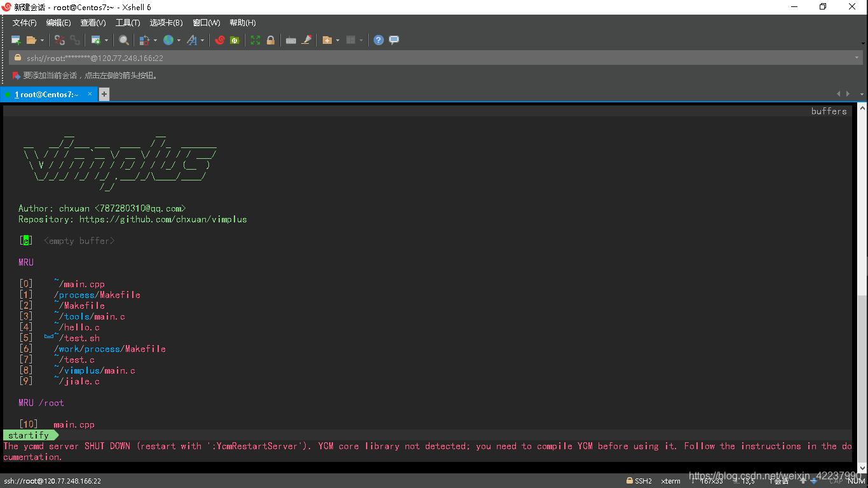The height and width of the screenshot is (488, 868).
Task: Click the Font toolbar icon
Action: (192, 40)
